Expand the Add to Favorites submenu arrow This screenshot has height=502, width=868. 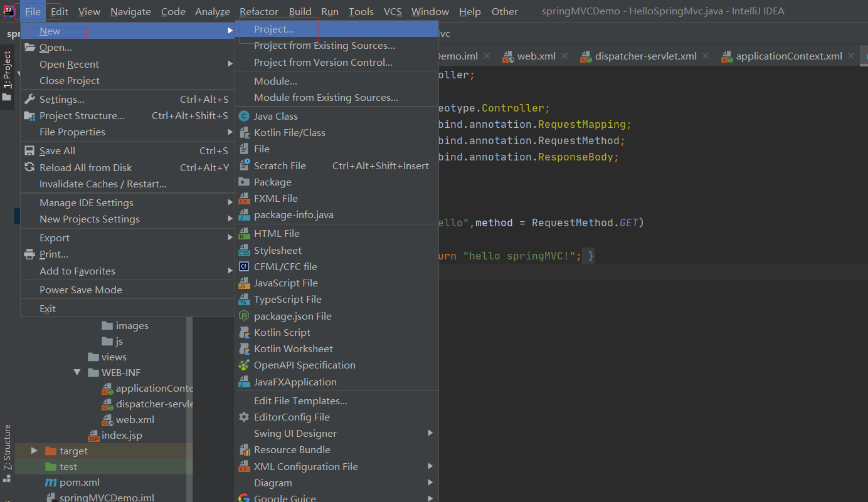(x=230, y=271)
